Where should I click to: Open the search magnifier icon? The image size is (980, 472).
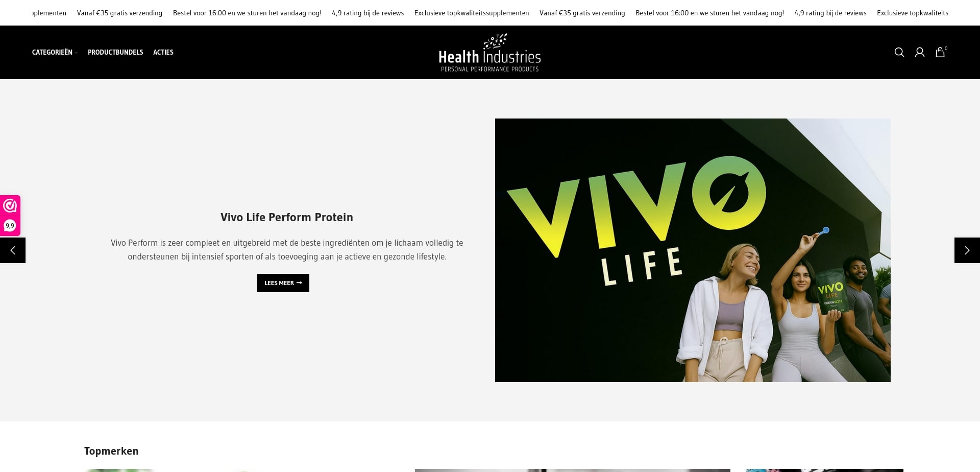coord(899,52)
